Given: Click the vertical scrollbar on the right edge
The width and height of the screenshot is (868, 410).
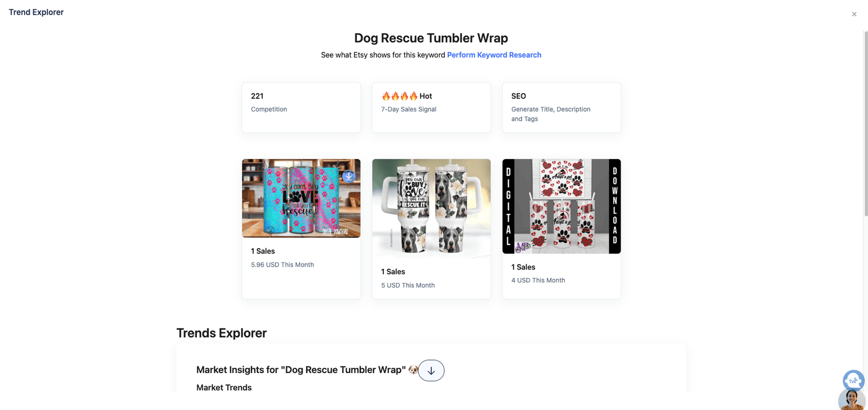Looking at the screenshot, I should pos(866,125).
